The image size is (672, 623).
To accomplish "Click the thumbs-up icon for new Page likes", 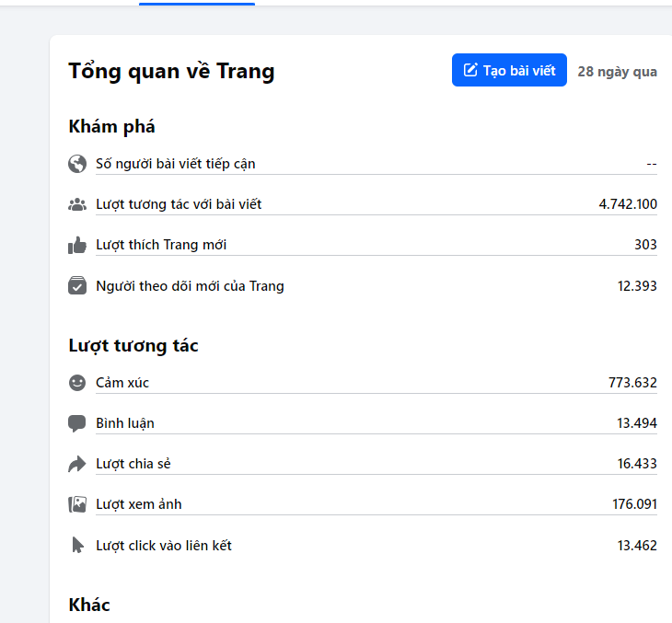I will [77, 245].
